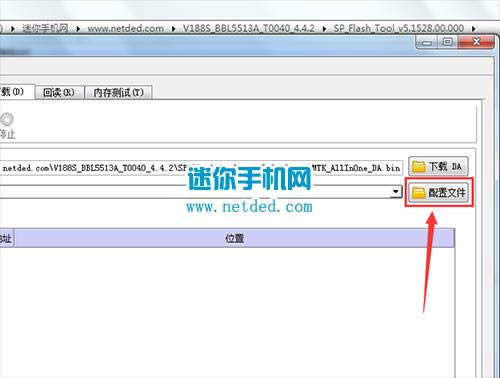This screenshot has height=378, width=500.
Task: Click the scatter-loading file combo field
Action: point(201,192)
